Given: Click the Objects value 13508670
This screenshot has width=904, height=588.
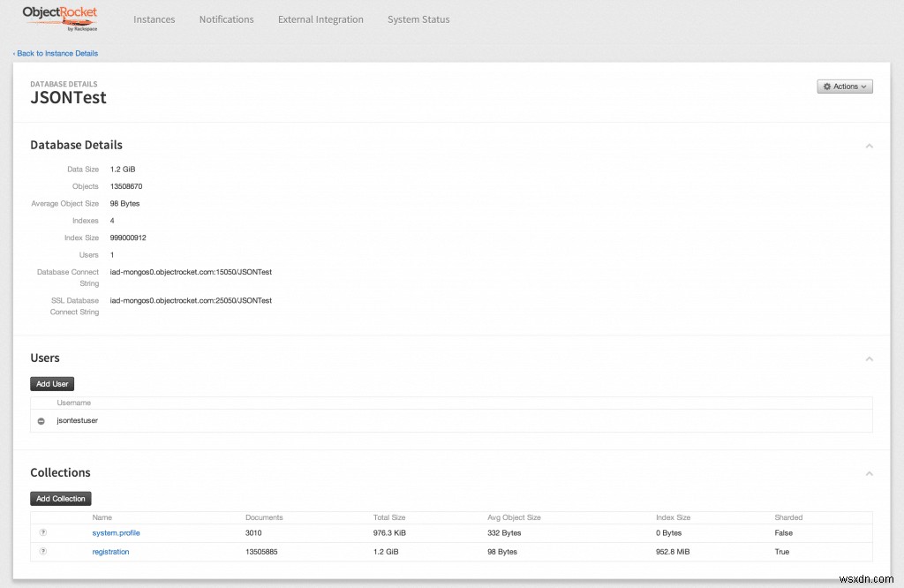Looking at the screenshot, I should 126,186.
